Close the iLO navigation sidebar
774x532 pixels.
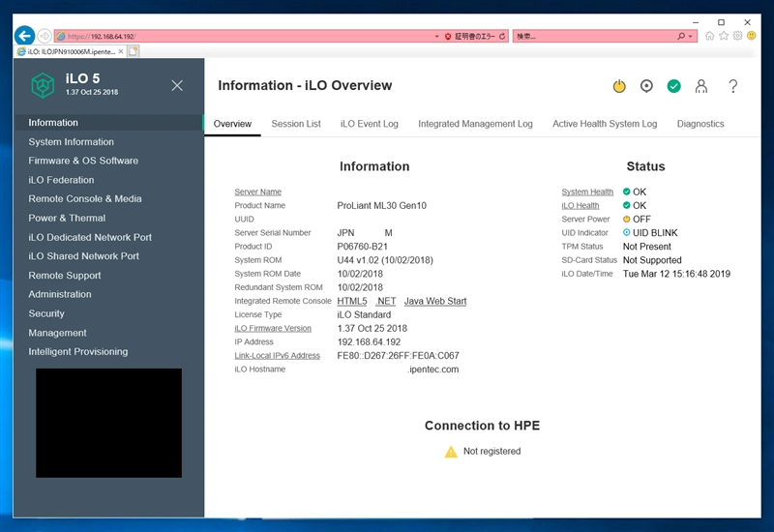(x=177, y=86)
